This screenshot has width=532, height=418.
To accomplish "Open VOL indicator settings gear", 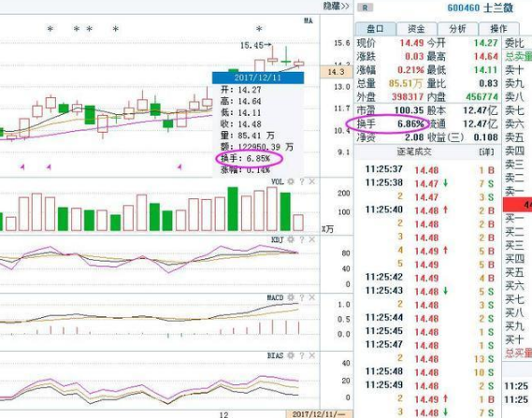I will coord(291,181).
